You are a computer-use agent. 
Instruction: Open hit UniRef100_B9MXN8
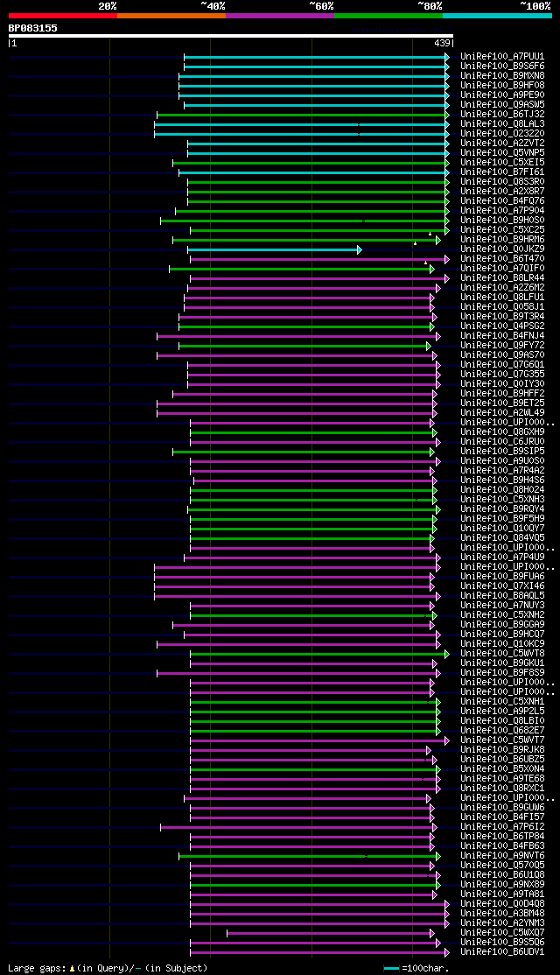pyautogui.click(x=503, y=76)
